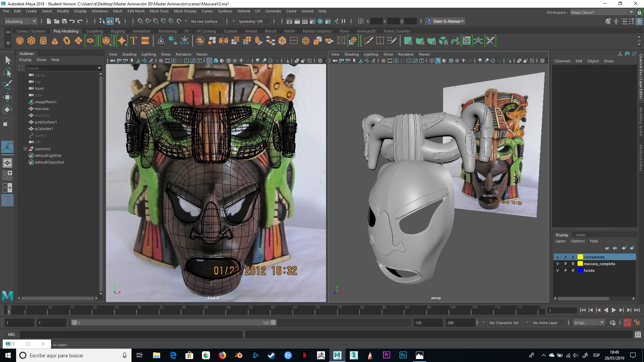Screen dimensions: 644x362
Task: Click the Symmetry: Off field
Action: tap(251, 21)
